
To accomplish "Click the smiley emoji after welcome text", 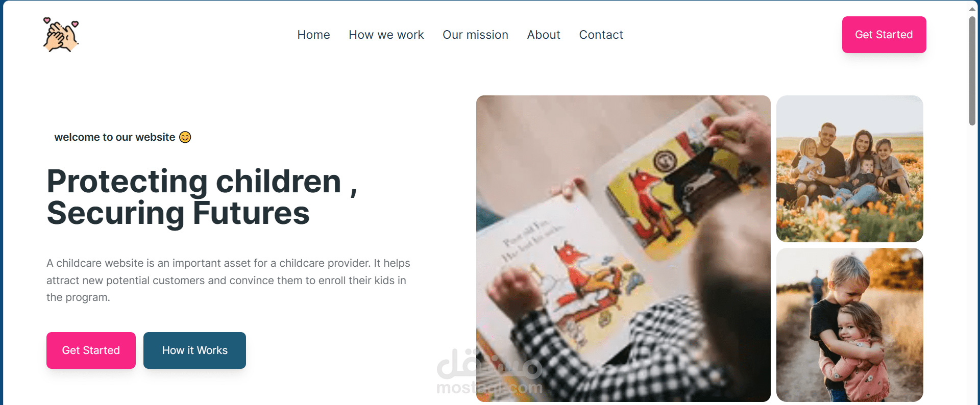I will click(185, 137).
